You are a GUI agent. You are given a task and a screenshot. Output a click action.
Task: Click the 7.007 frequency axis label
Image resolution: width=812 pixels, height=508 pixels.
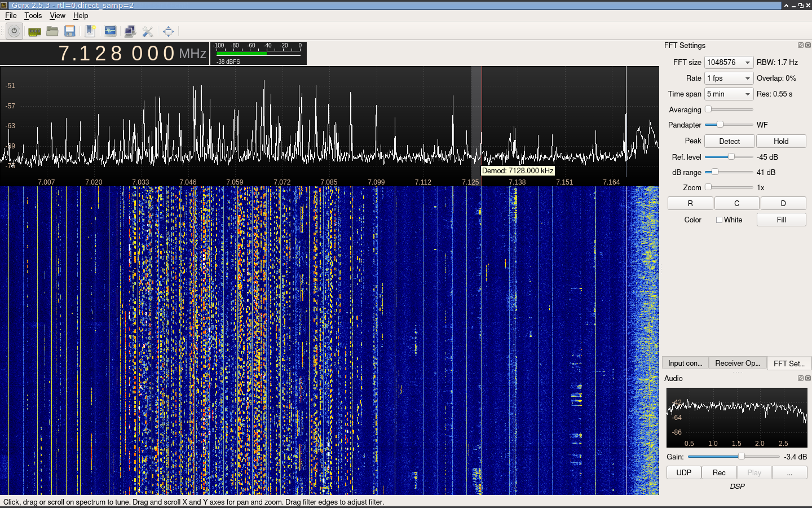[x=46, y=182]
